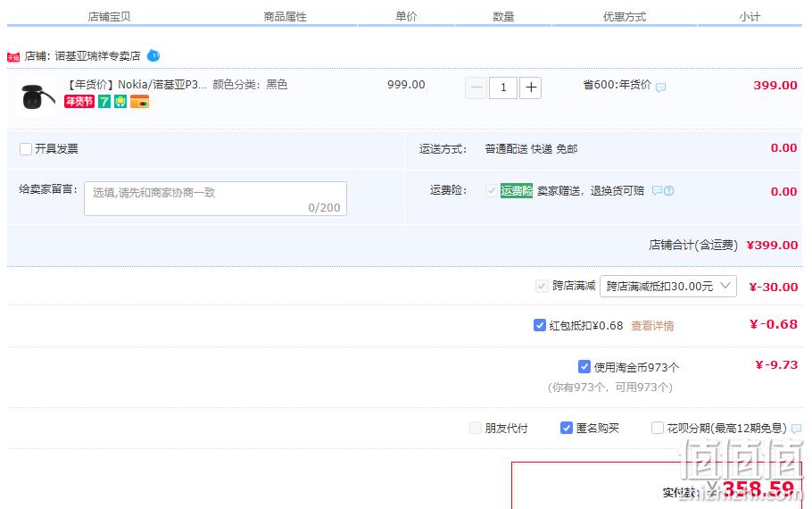The image size is (812, 509).
Task: Open the freight insurance help question icon
Action: click(669, 191)
